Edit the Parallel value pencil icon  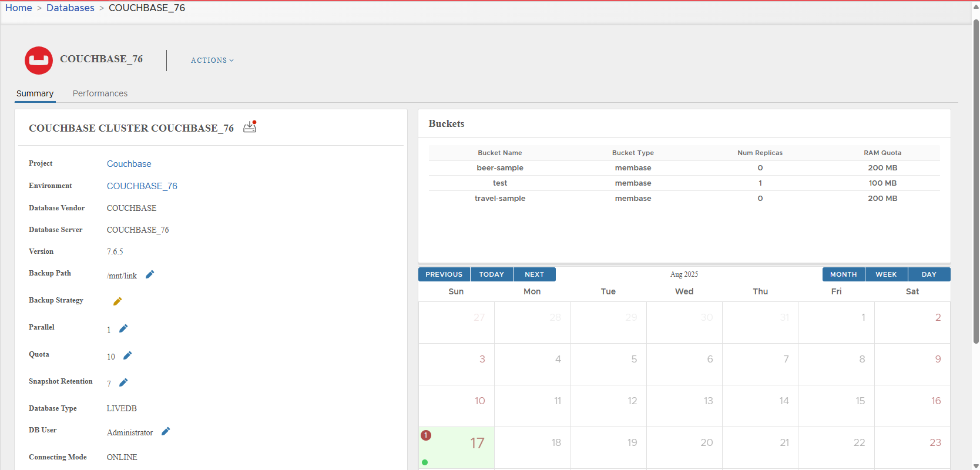[123, 328]
